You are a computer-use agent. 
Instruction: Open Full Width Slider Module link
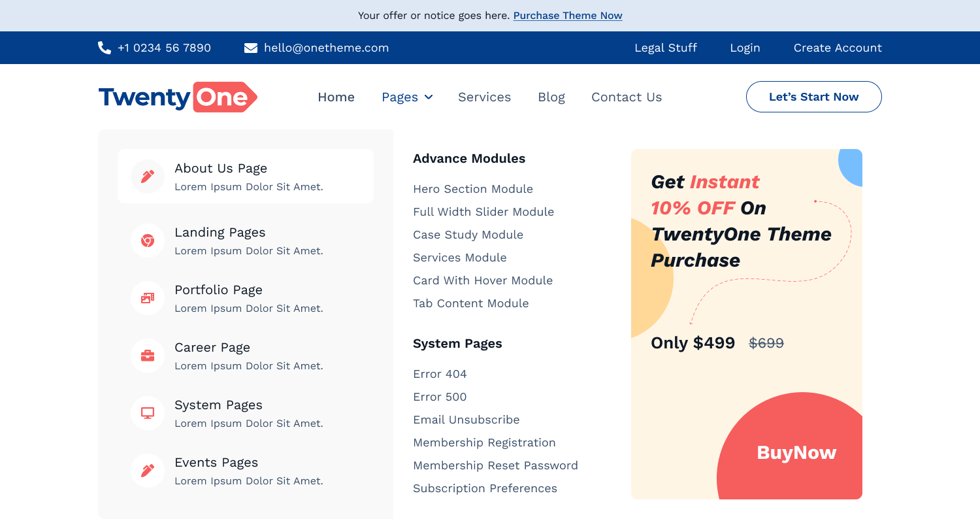click(483, 212)
